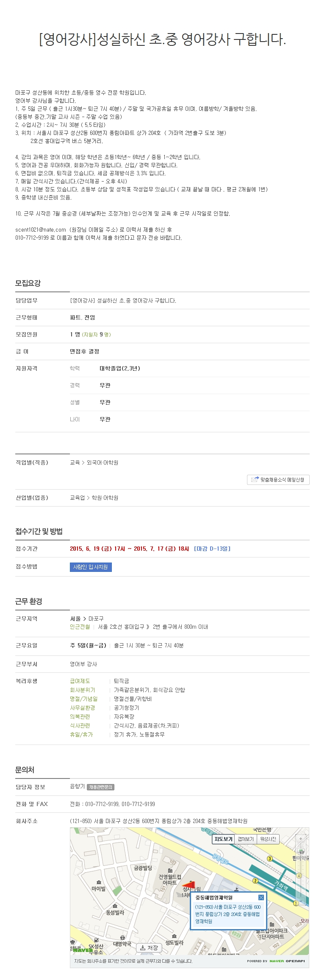Click the SK성산 주유소 gas station icon
Viewport: 319px width, 980px height.
(97, 940)
